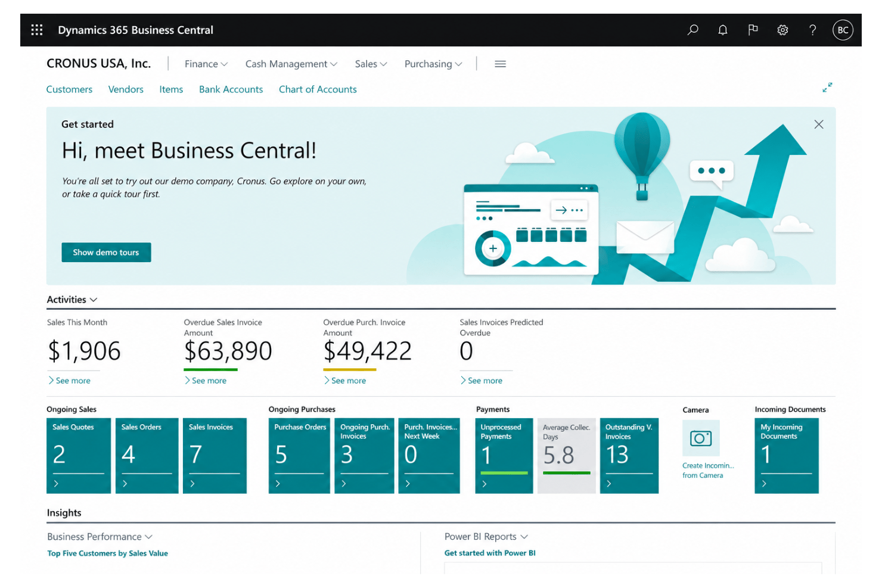Open arrow on My Incoming Documents tile
The width and height of the screenshot is (882, 588).
(764, 484)
